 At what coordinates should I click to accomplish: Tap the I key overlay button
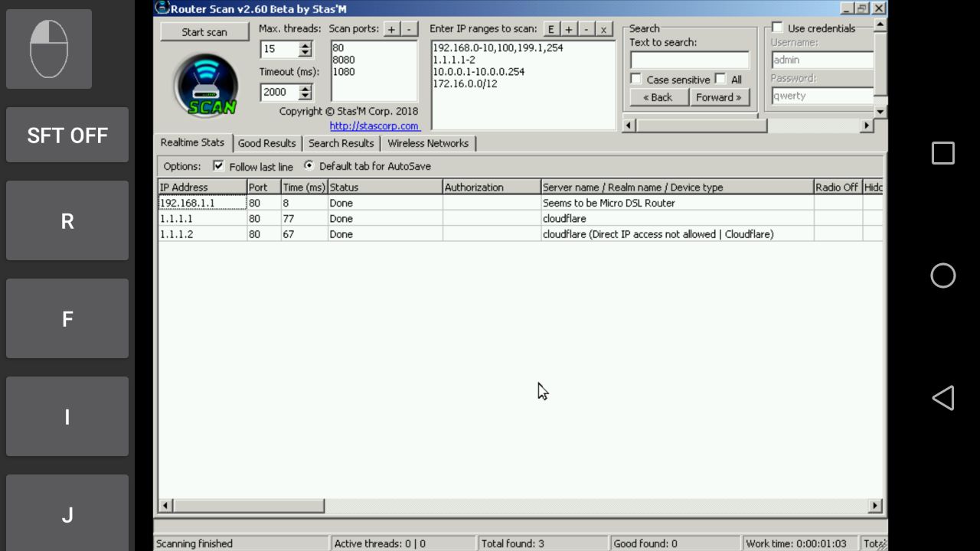pos(67,416)
